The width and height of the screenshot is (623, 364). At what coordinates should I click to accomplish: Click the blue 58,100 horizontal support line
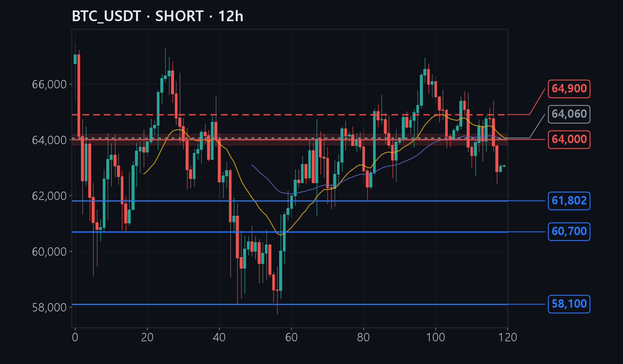pyautogui.click(x=289, y=304)
